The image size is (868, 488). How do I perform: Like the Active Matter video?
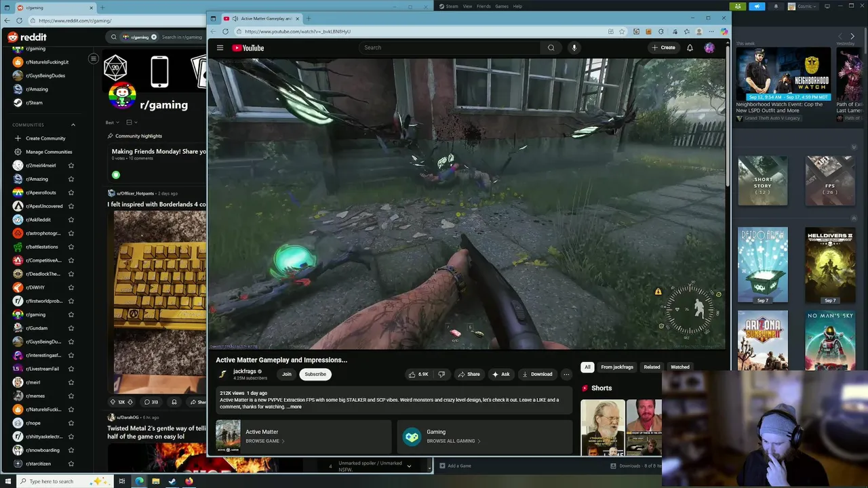(418, 374)
